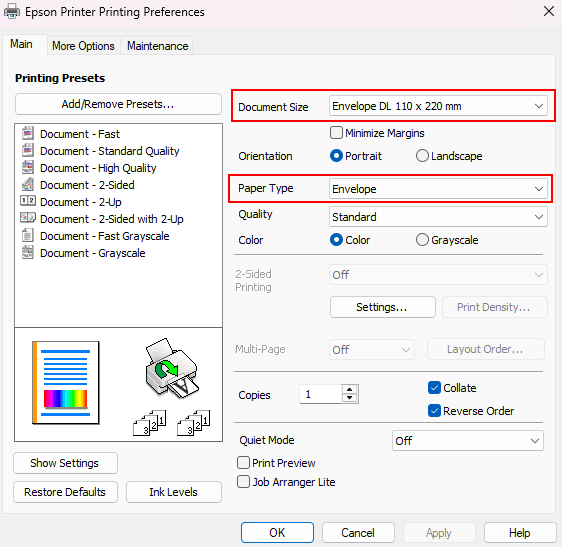Increase Copies with the up arrow
This screenshot has width=562, height=547.
coord(349,389)
